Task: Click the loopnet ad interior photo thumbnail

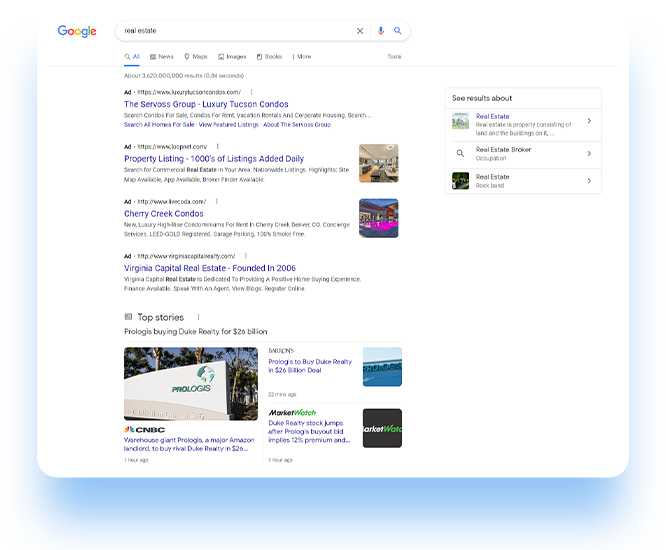Action: coord(378,164)
